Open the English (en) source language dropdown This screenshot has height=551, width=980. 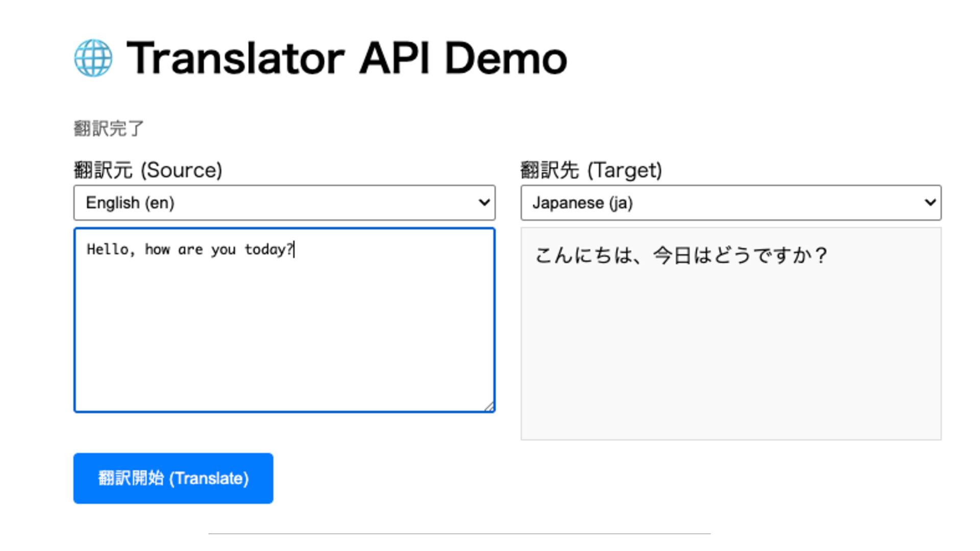click(x=284, y=203)
